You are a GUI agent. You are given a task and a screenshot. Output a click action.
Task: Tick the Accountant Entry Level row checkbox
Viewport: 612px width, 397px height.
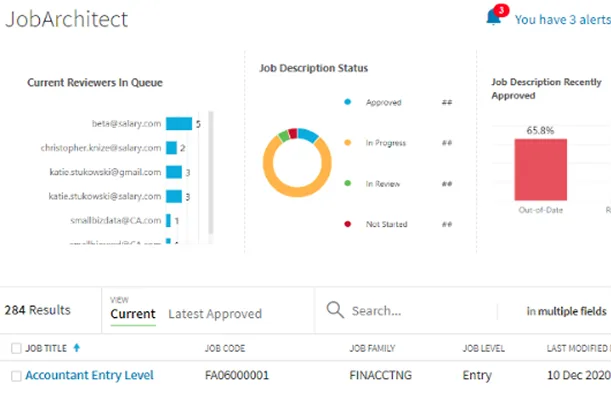coord(16,376)
